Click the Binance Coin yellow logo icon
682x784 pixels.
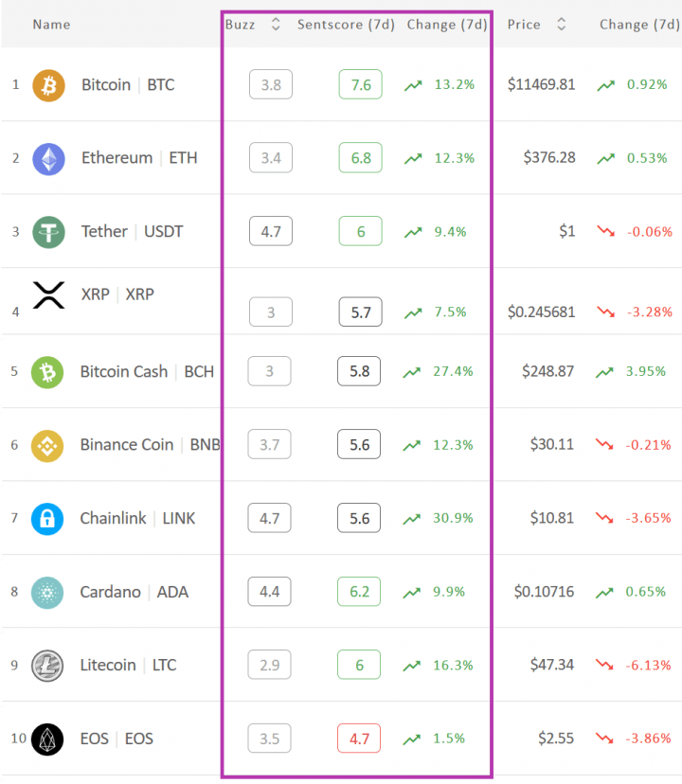(47, 446)
